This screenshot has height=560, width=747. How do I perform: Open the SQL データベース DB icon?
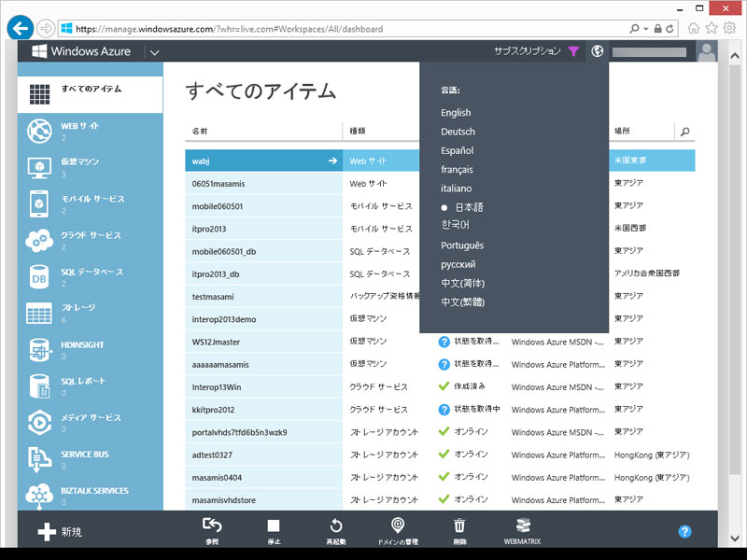pos(39,277)
